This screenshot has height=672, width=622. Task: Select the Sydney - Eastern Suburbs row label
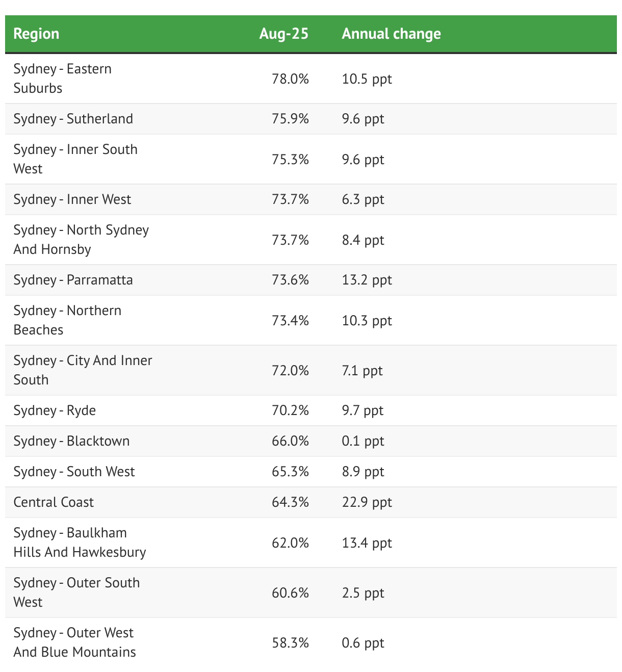pos(62,79)
